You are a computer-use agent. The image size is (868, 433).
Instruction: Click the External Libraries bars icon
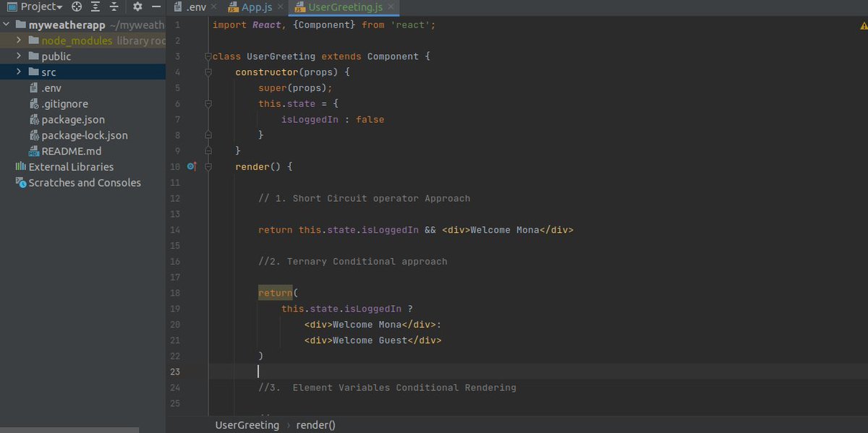[x=20, y=167]
